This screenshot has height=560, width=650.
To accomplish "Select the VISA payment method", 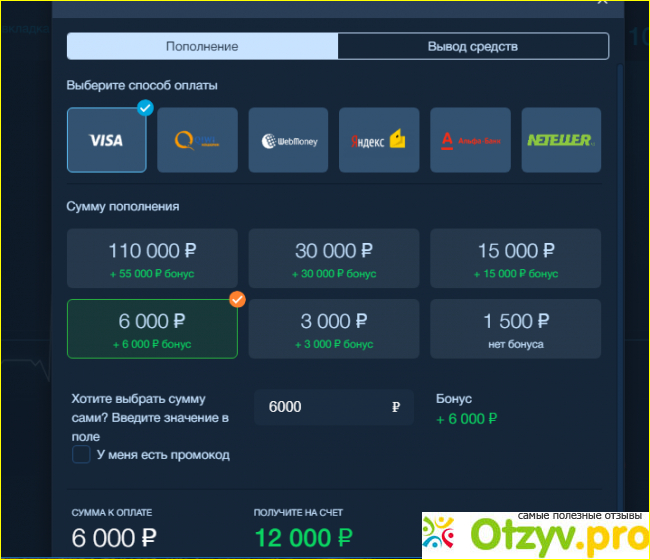I will point(106,141).
